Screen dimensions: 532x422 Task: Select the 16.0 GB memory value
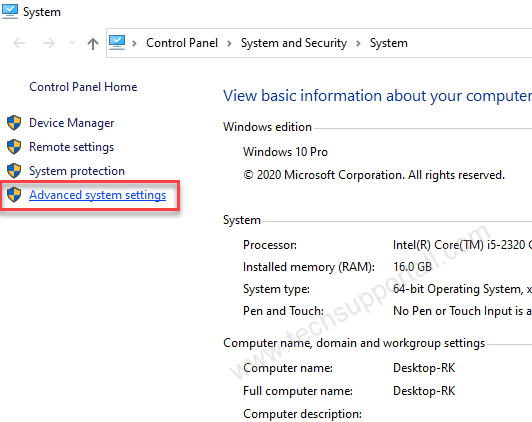pyautogui.click(x=412, y=267)
